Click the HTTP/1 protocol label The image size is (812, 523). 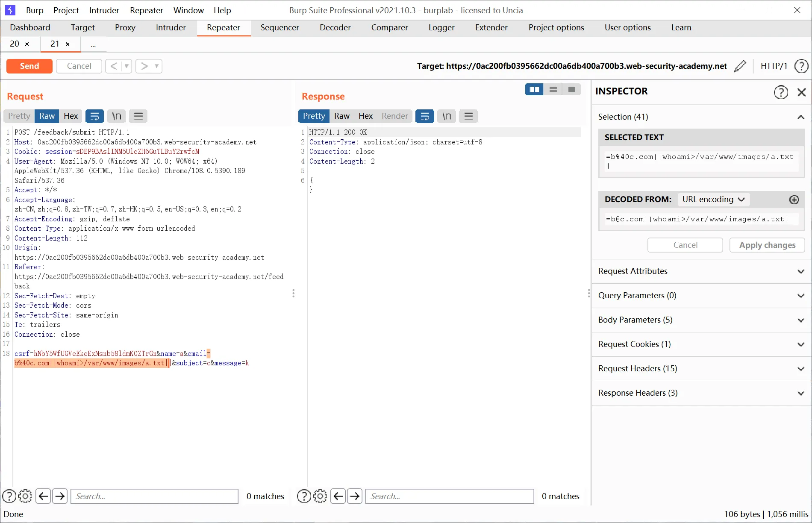tap(774, 66)
